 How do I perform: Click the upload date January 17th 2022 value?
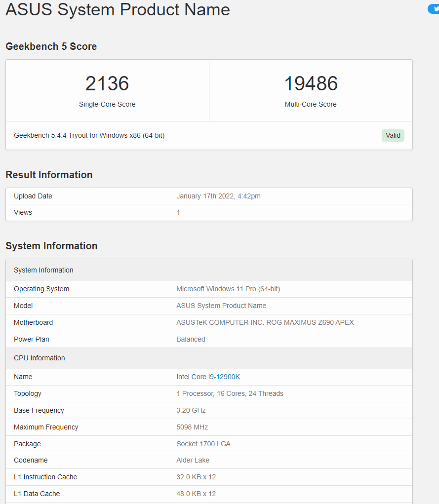coord(218,196)
